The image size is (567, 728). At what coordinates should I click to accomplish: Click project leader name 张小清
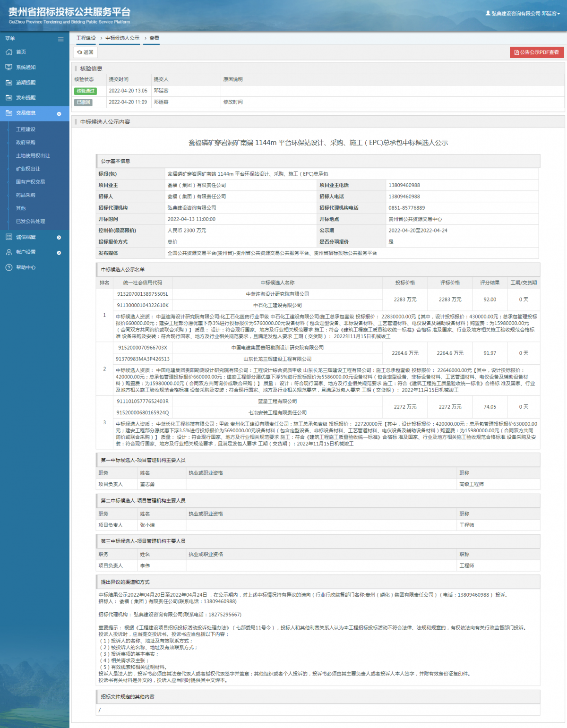point(147,525)
